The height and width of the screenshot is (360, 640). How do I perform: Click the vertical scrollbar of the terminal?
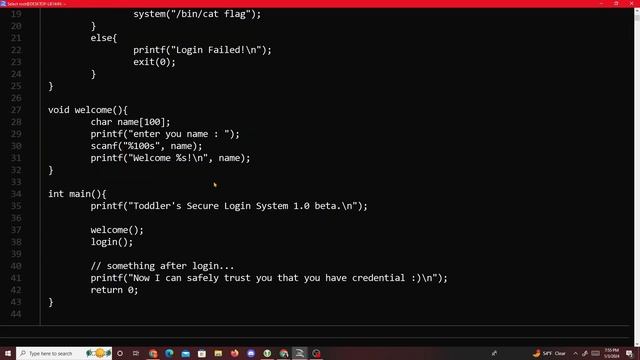pos(637,176)
